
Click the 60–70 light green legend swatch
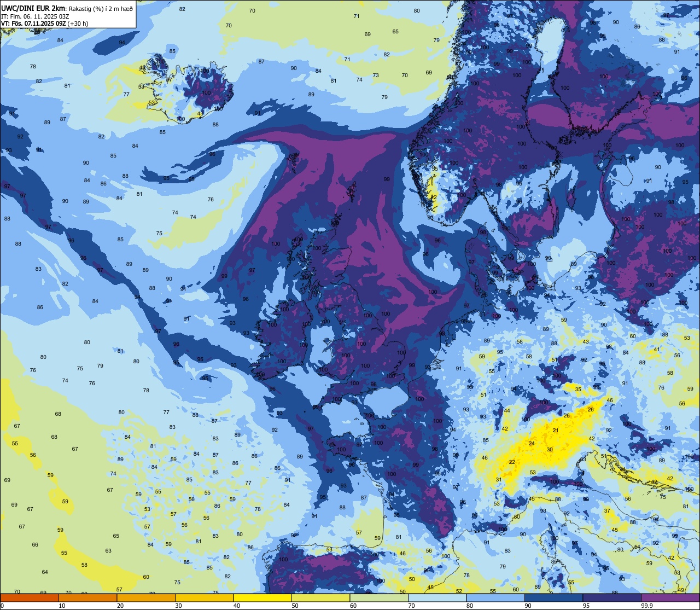pyautogui.click(x=379, y=598)
